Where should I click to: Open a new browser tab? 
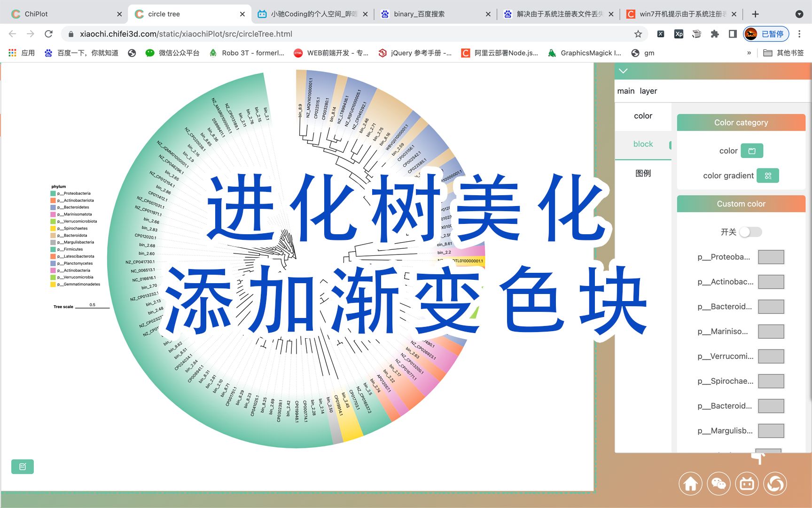click(755, 14)
